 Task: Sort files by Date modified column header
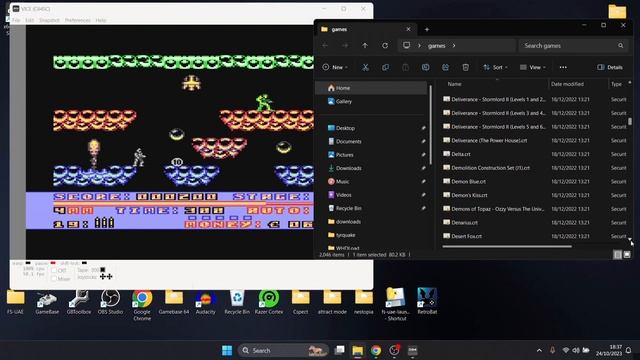(x=567, y=84)
